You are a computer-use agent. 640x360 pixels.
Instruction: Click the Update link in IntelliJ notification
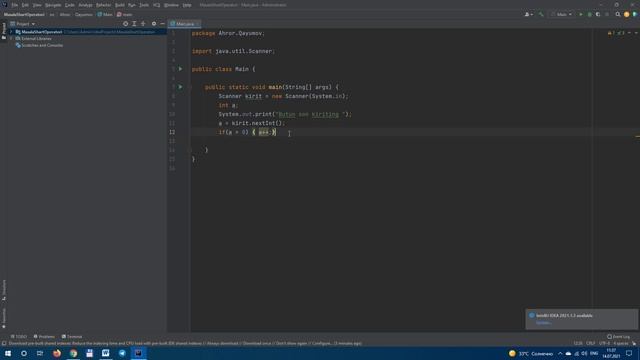543,323
